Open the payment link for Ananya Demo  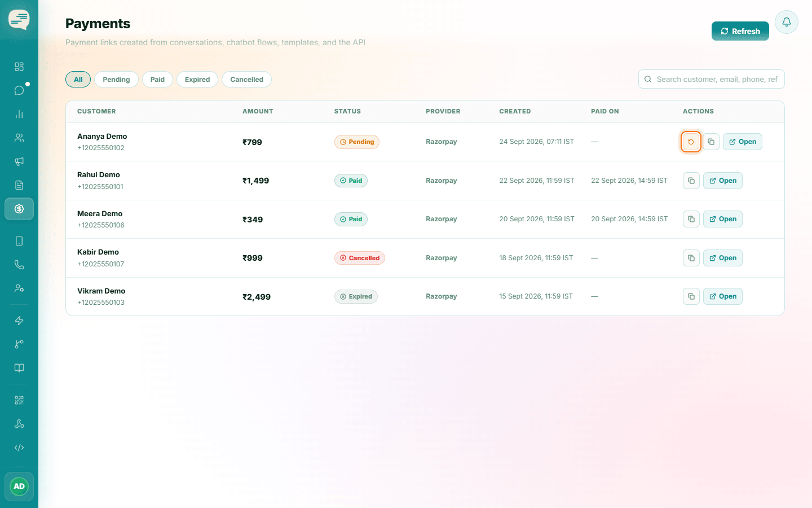coord(743,142)
